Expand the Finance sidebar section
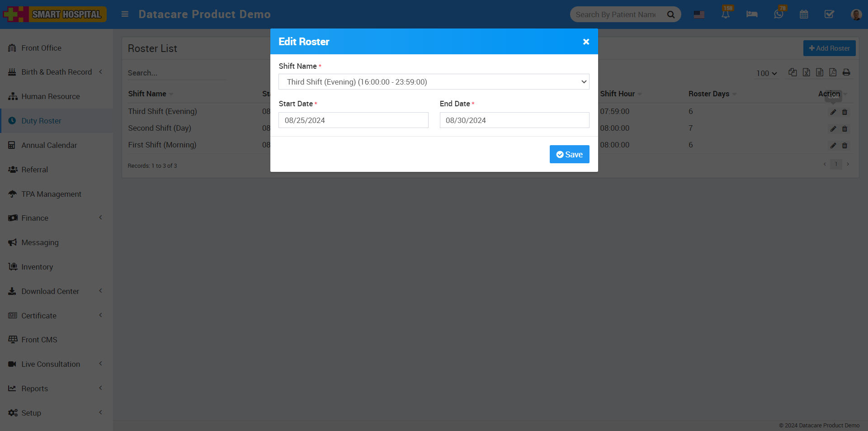Image resolution: width=868 pixels, height=431 pixels. tap(56, 218)
